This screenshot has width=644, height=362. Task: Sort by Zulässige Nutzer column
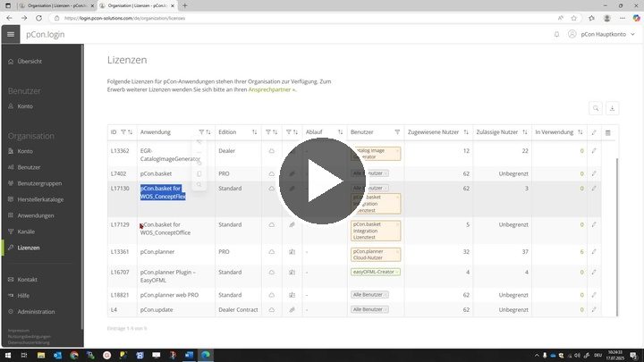[524, 132]
